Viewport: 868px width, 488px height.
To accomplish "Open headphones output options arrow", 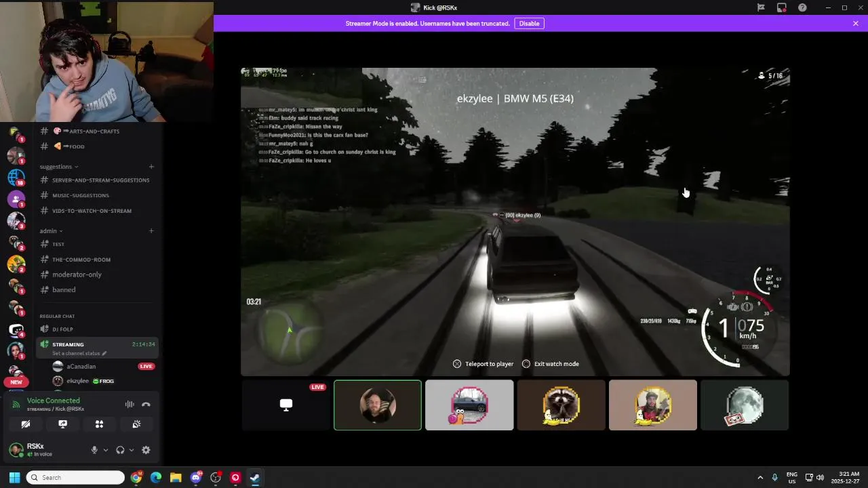I will tap(131, 450).
